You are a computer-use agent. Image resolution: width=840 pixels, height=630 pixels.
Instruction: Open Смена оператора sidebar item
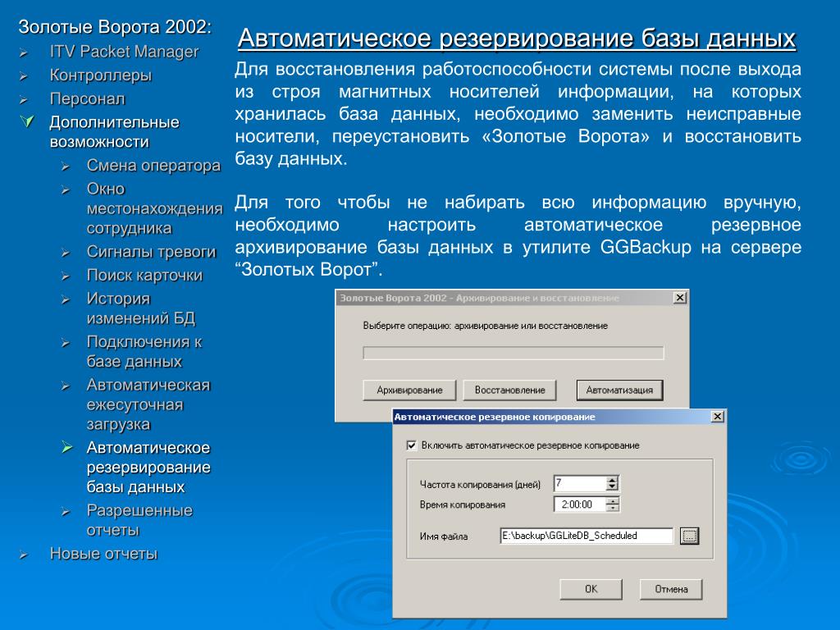[153, 165]
